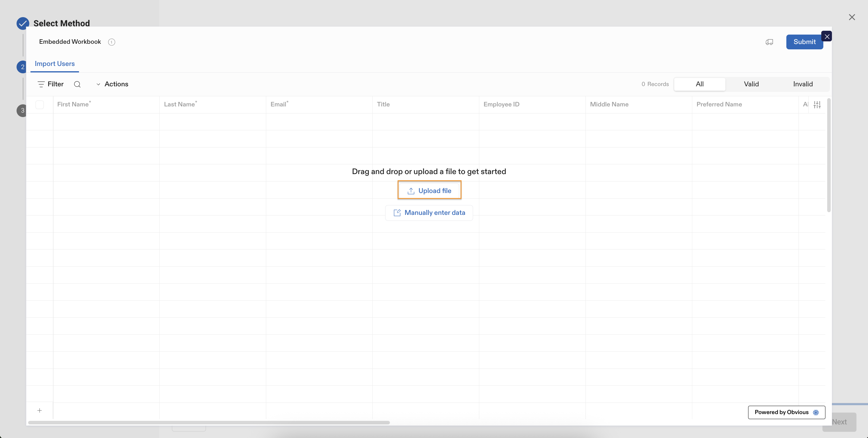The height and width of the screenshot is (438, 868).
Task: Click the Next button at bottom right
Action: (x=839, y=422)
